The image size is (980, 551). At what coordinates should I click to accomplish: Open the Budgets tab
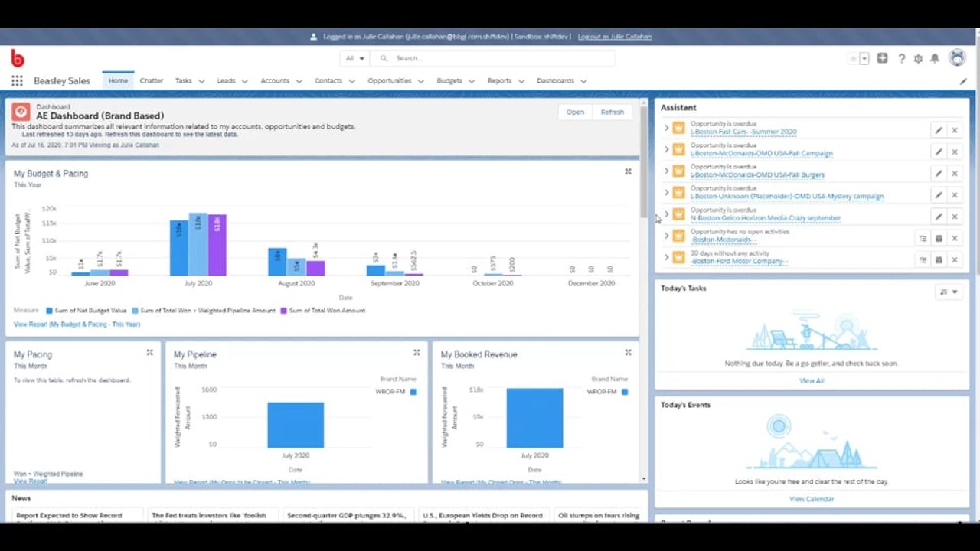tap(449, 80)
